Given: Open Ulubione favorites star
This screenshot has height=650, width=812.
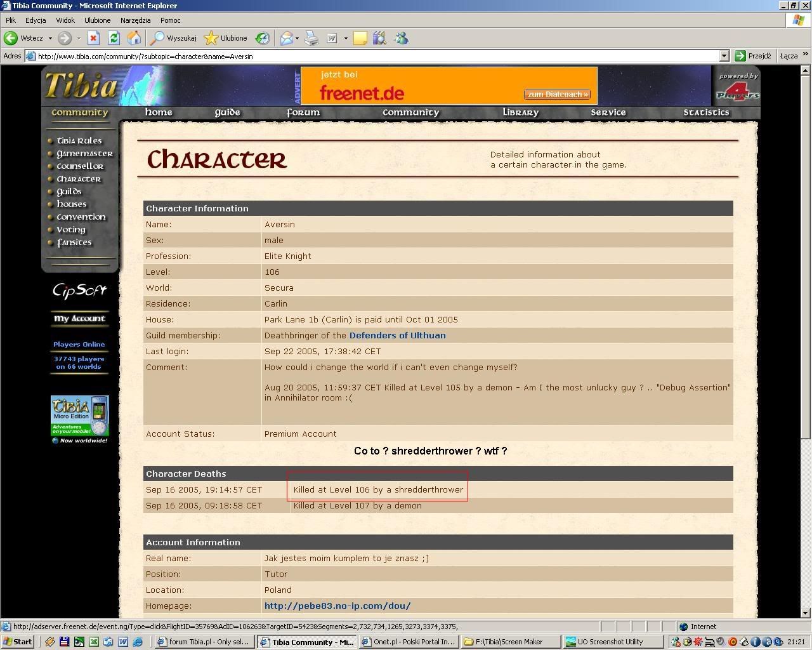Looking at the screenshot, I should pos(226,38).
